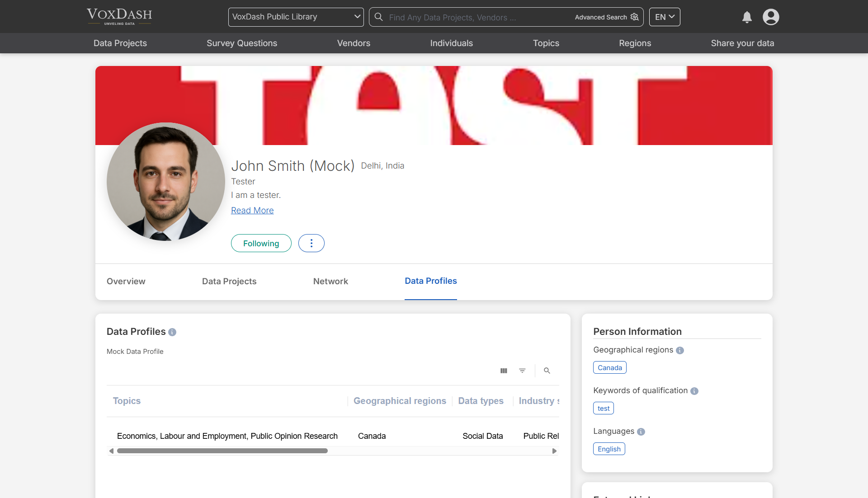
Task: Open table search via the magnifier icon
Action: click(x=547, y=371)
